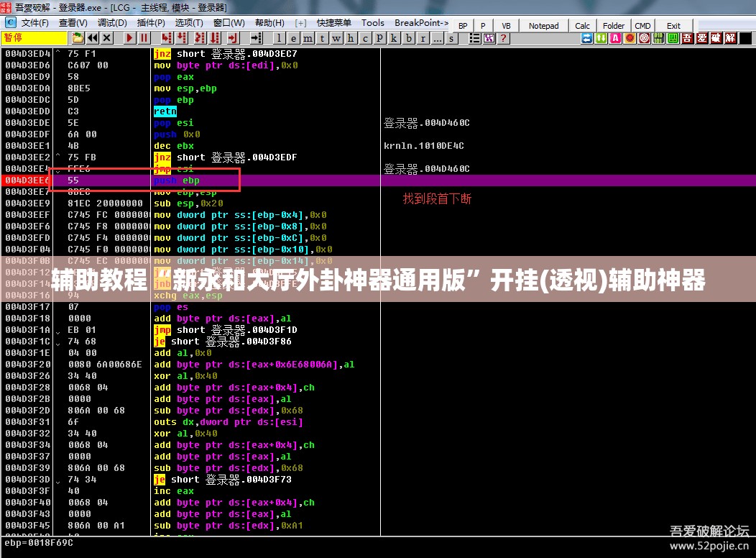Open the 快捷菜单 menu
This screenshot has height=558, width=756.
(x=333, y=23)
